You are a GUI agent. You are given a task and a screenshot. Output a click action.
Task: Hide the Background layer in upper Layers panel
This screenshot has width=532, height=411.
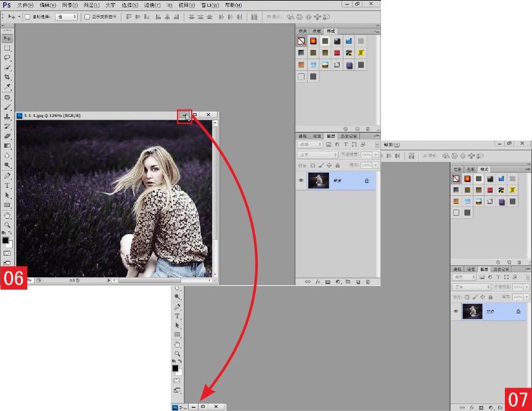301,181
